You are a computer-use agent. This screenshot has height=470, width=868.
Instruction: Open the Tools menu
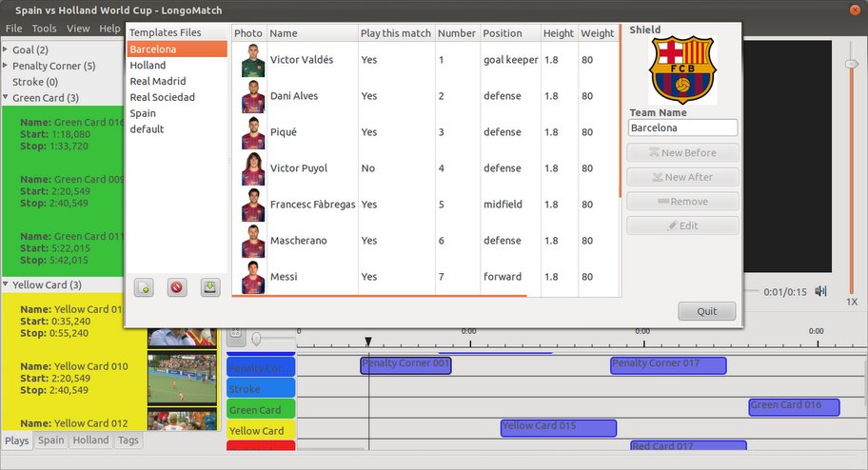tap(44, 29)
